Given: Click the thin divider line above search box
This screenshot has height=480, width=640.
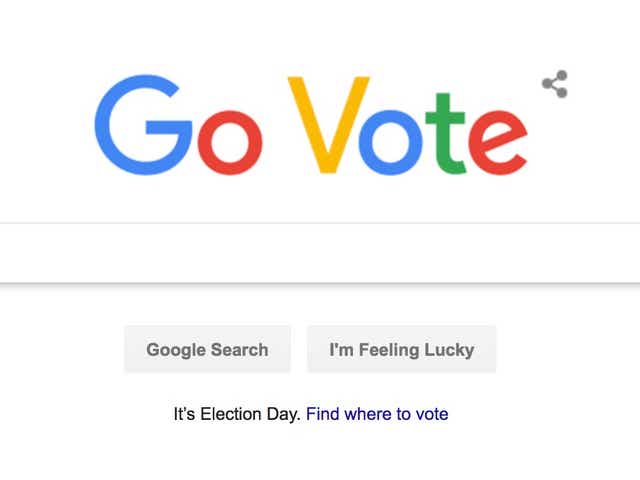Looking at the screenshot, I should pyautogui.click(x=320, y=222).
